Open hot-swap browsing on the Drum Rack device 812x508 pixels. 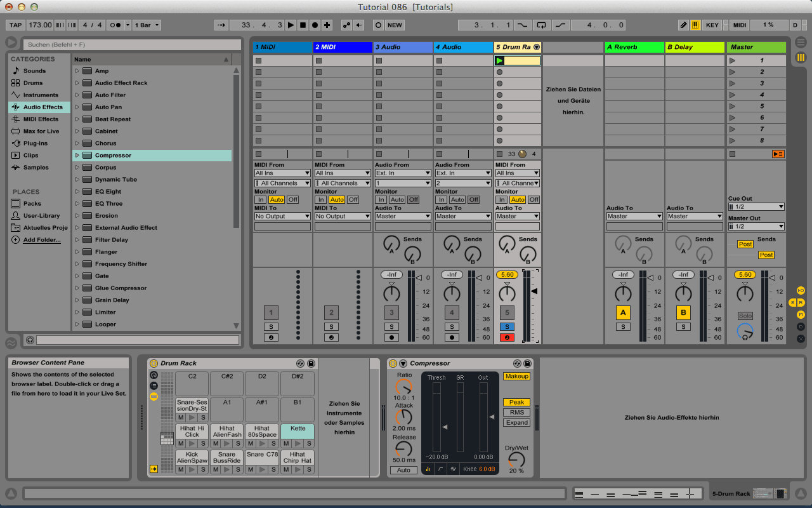point(301,363)
